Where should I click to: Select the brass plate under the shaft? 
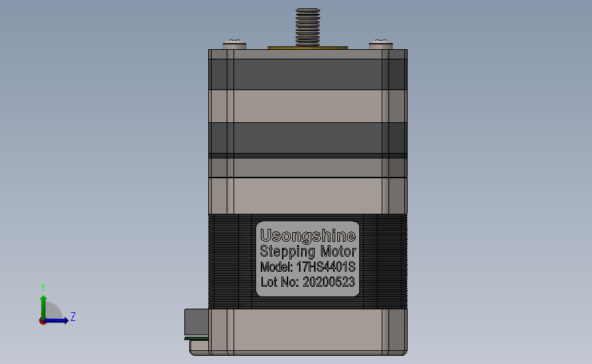click(x=308, y=48)
